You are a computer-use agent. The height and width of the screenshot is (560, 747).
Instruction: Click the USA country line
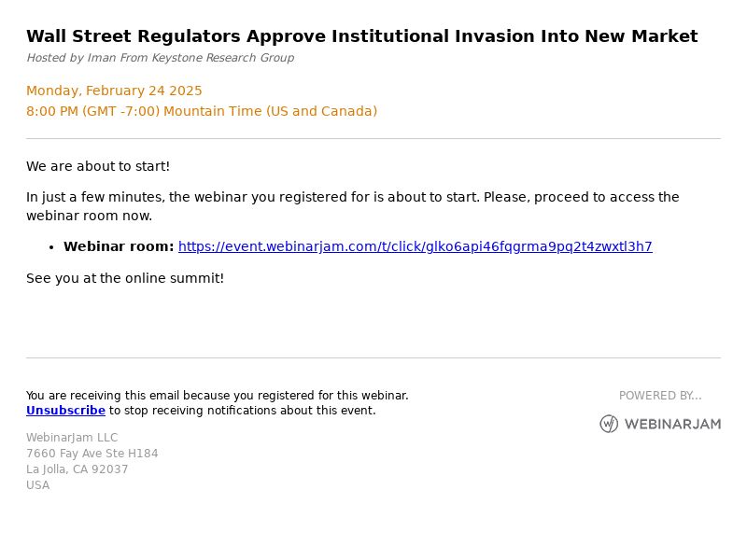point(37,485)
